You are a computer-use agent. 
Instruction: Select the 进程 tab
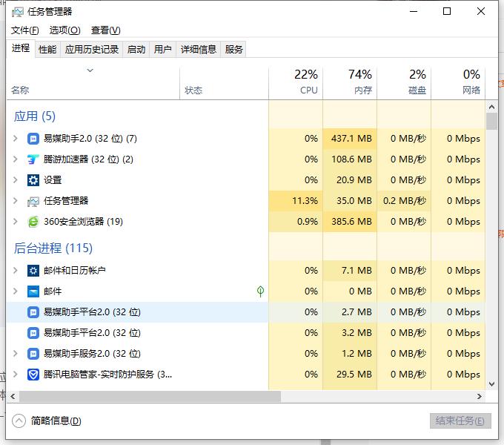(x=21, y=48)
